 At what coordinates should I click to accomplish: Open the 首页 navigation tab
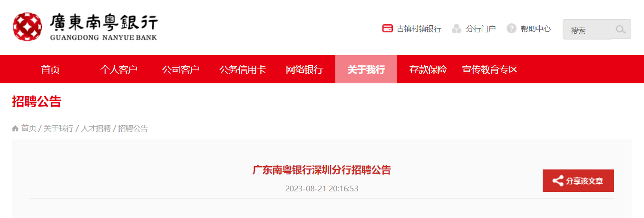pyautogui.click(x=50, y=69)
